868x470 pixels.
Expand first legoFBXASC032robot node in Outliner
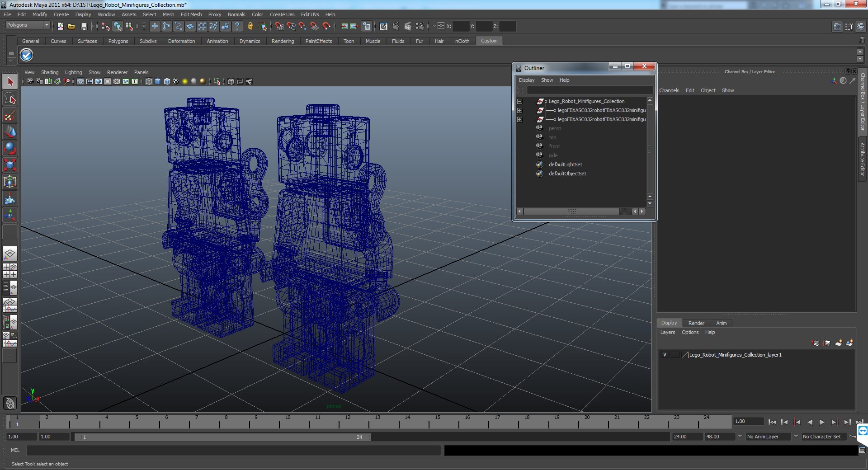point(520,110)
